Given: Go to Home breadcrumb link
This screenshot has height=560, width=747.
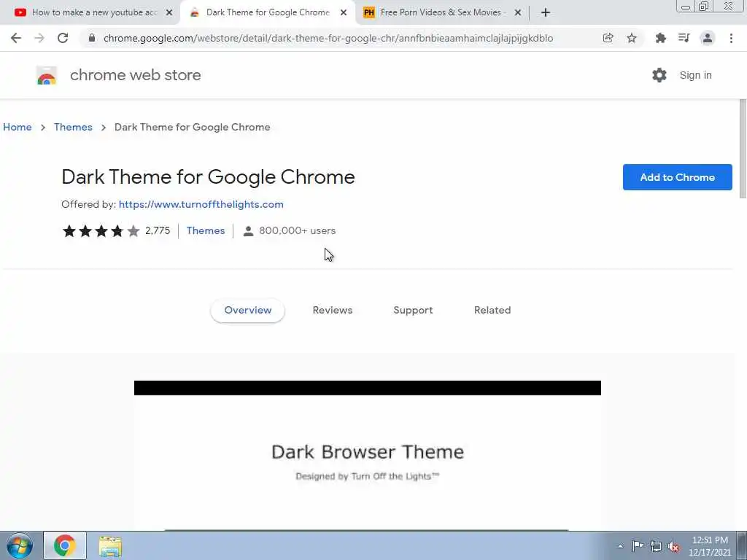Looking at the screenshot, I should [x=18, y=127].
